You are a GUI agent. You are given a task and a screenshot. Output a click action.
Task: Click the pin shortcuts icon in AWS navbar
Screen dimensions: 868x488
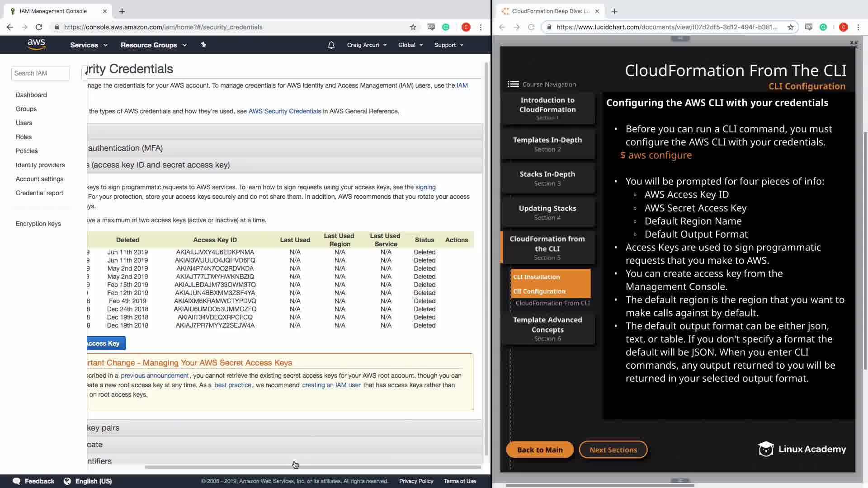click(x=203, y=45)
